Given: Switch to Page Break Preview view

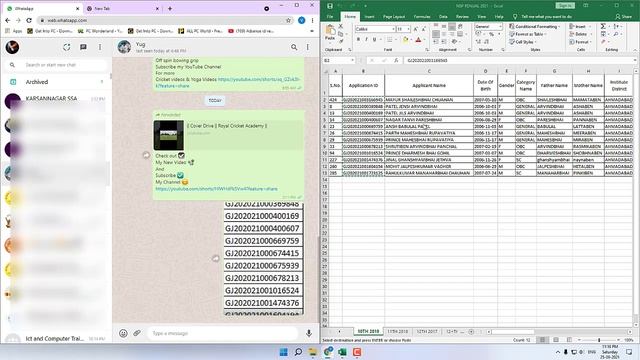Looking at the screenshot, I should (569, 340).
